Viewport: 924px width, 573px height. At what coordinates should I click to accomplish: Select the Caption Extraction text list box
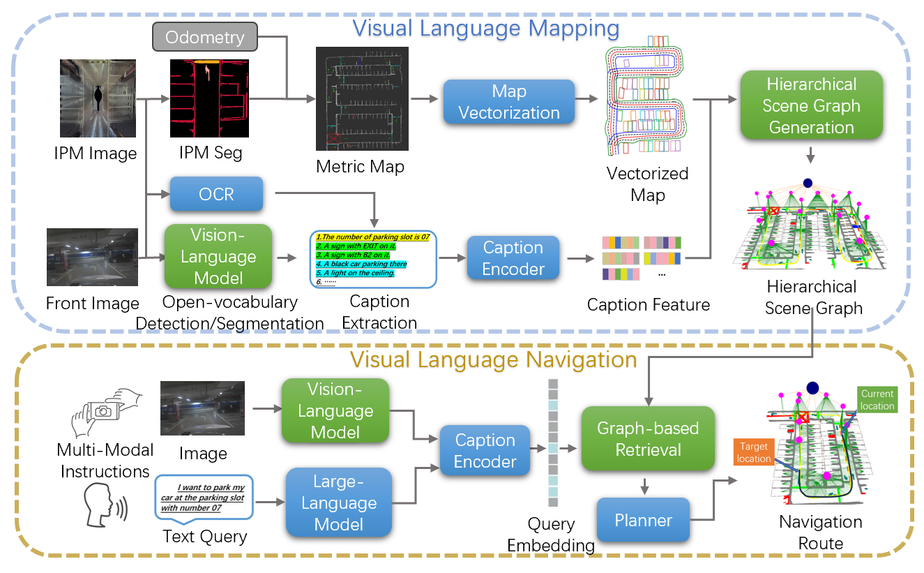pyautogui.click(x=372, y=259)
